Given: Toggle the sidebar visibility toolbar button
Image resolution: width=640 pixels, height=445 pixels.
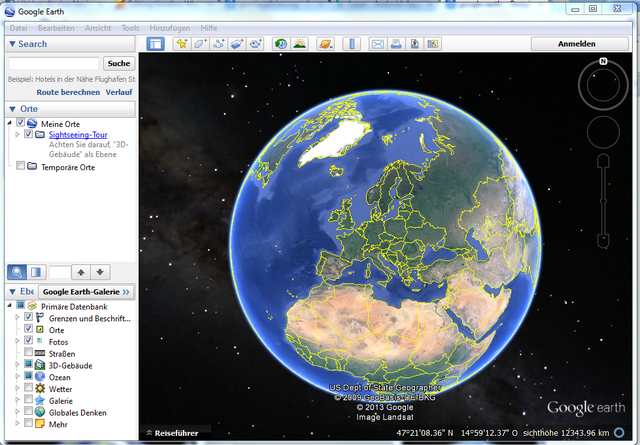Looking at the screenshot, I should coord(156,44).
